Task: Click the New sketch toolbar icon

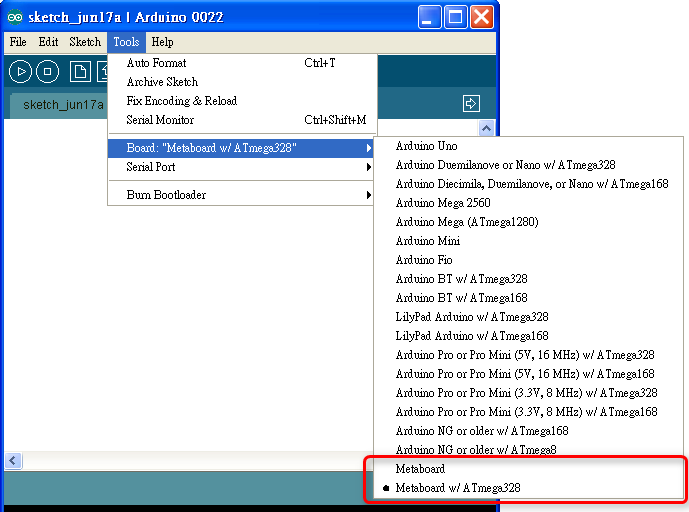Action: [80, 71]
